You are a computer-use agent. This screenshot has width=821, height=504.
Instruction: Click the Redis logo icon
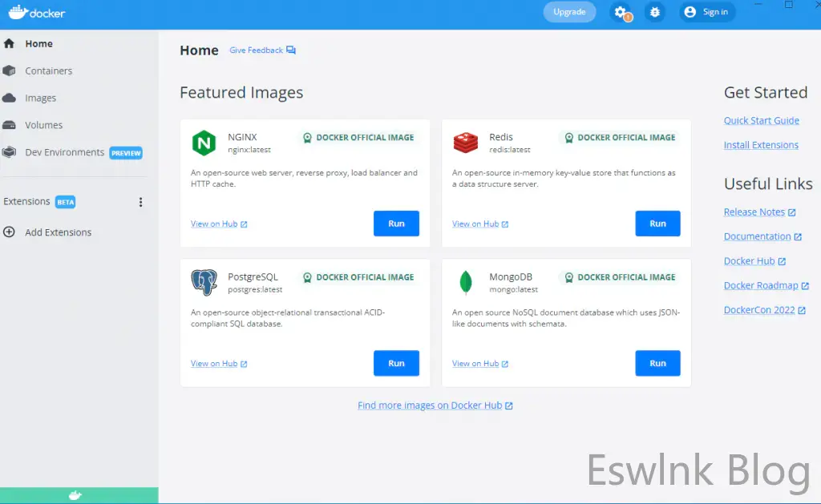click(465, 143)
